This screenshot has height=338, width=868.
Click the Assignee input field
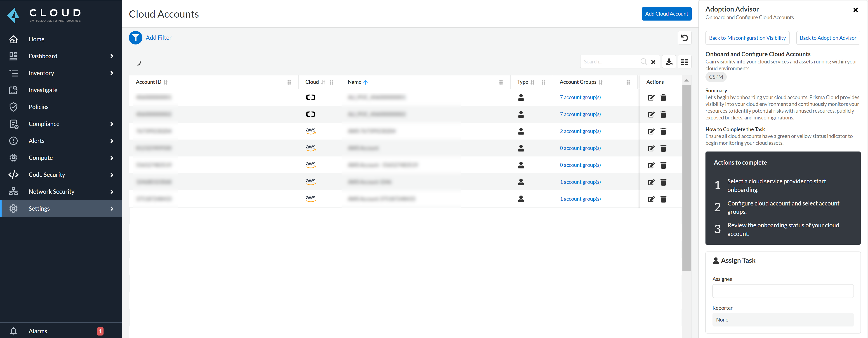[782, 291]
